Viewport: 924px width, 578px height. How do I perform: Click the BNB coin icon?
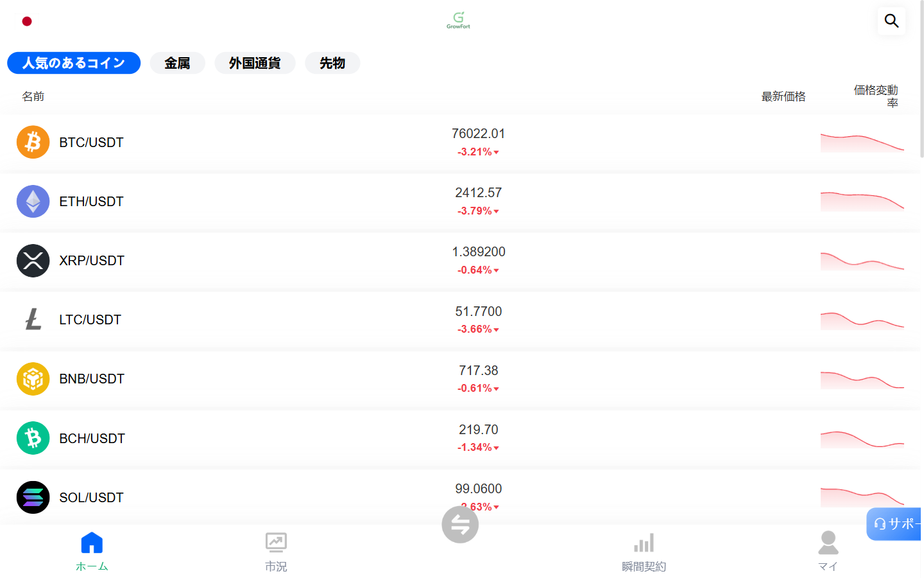[x=33, y=378]
